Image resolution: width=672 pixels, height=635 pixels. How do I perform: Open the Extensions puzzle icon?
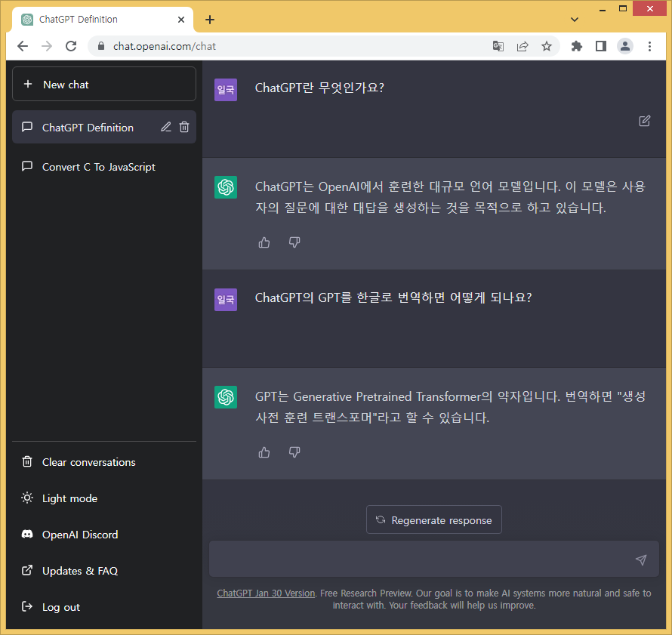pos(577,46)
